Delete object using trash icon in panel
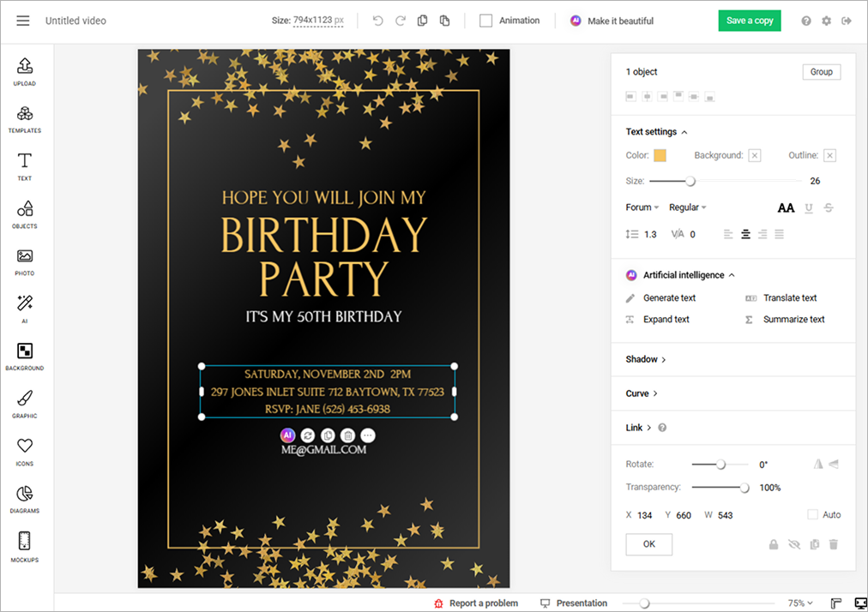 pyautogui.click(x=833, y=544)
